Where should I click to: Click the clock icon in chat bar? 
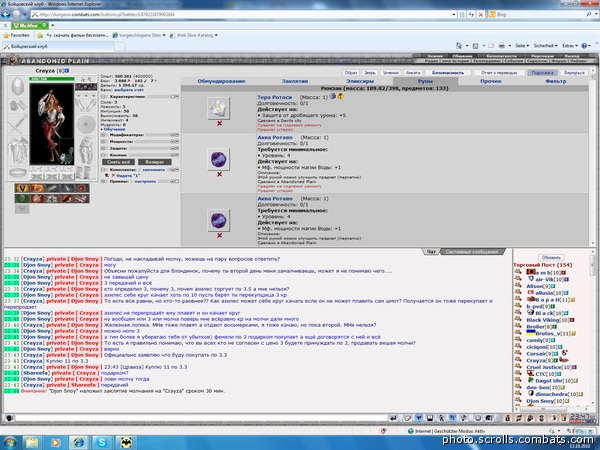478,418
